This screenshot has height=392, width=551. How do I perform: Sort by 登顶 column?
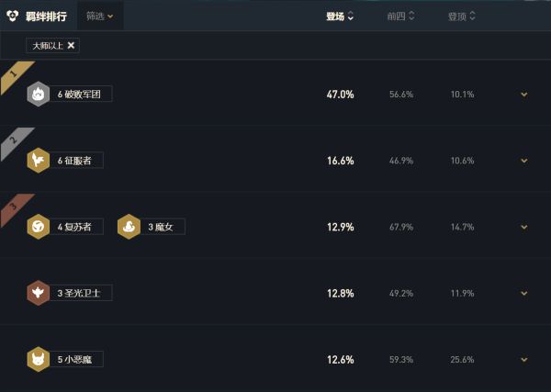pos(461,17)
